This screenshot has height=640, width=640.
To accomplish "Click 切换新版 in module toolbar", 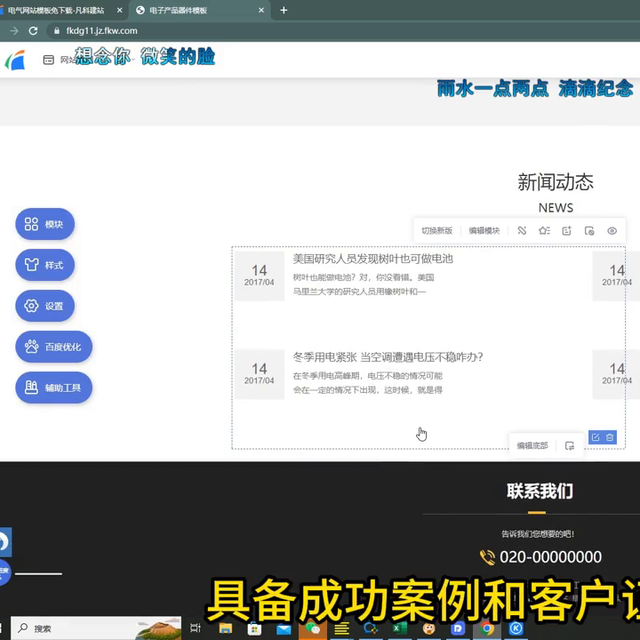I will click(x=437, y=231).
